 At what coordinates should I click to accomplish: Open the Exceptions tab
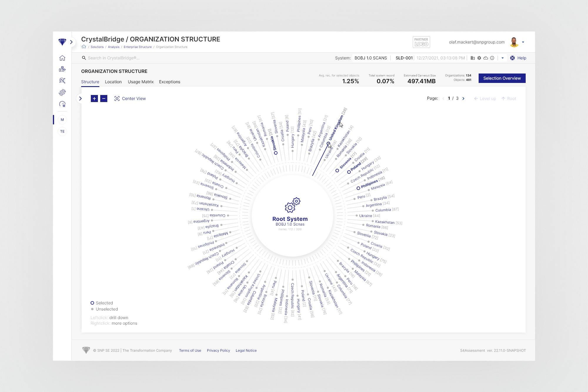[x=169, y=82]
